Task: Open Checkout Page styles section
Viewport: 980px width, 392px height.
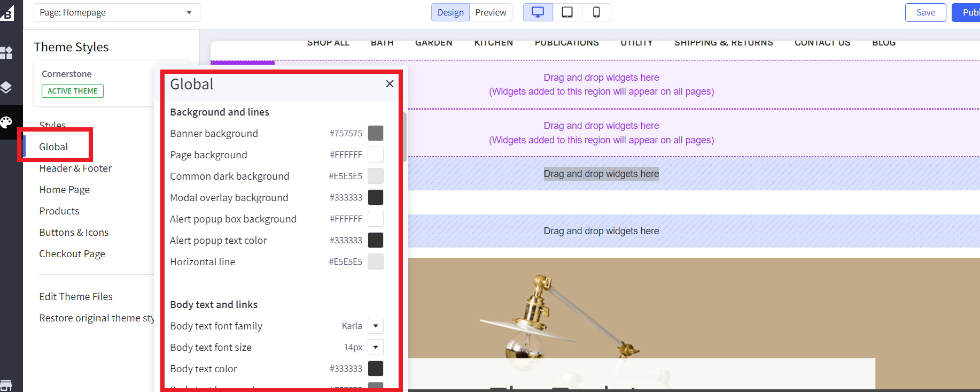Action: pyautogui.click(x=72, y=253)
